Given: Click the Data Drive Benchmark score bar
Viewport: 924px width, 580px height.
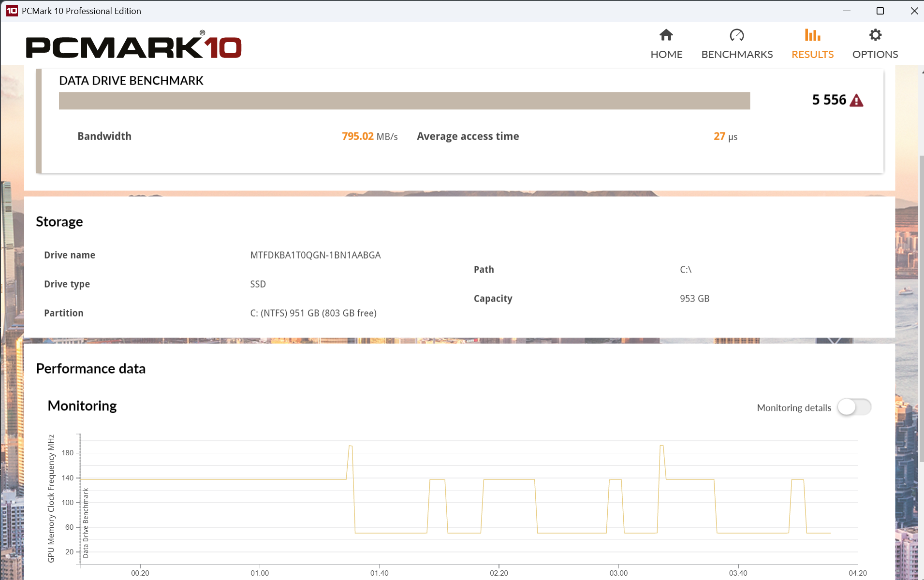Looking at the screenshot, I should [404, 101].
